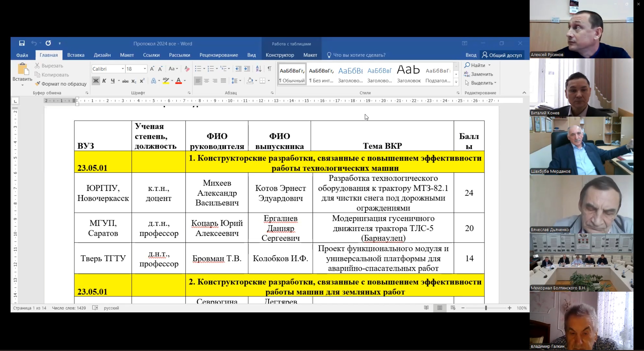Click the Text Effects icon
This screenshot has width=644, height=351.
click(153, 81)
